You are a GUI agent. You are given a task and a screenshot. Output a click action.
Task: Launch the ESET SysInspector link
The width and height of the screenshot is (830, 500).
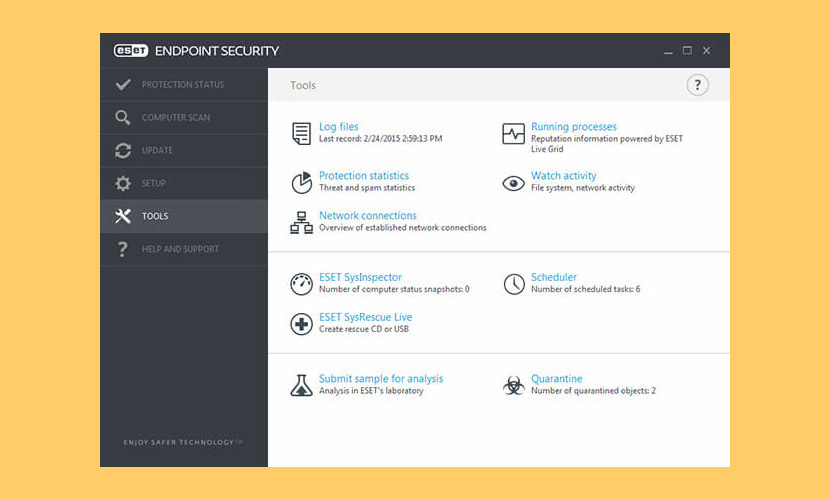(360, 277)
